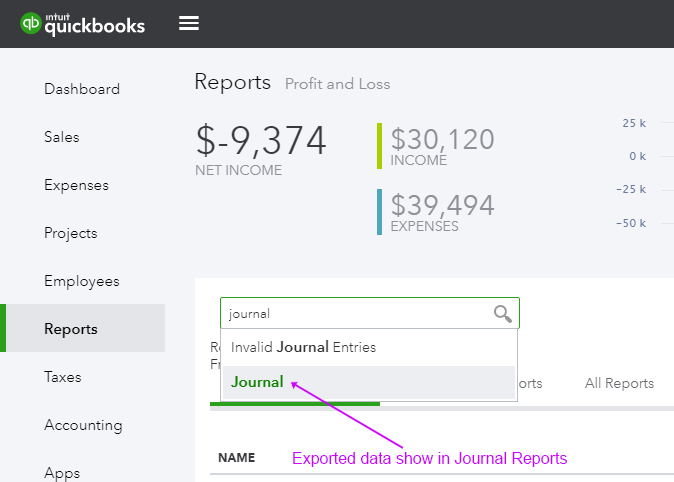Click the NAME column header
674x482 pixels.
coord(237,458)
